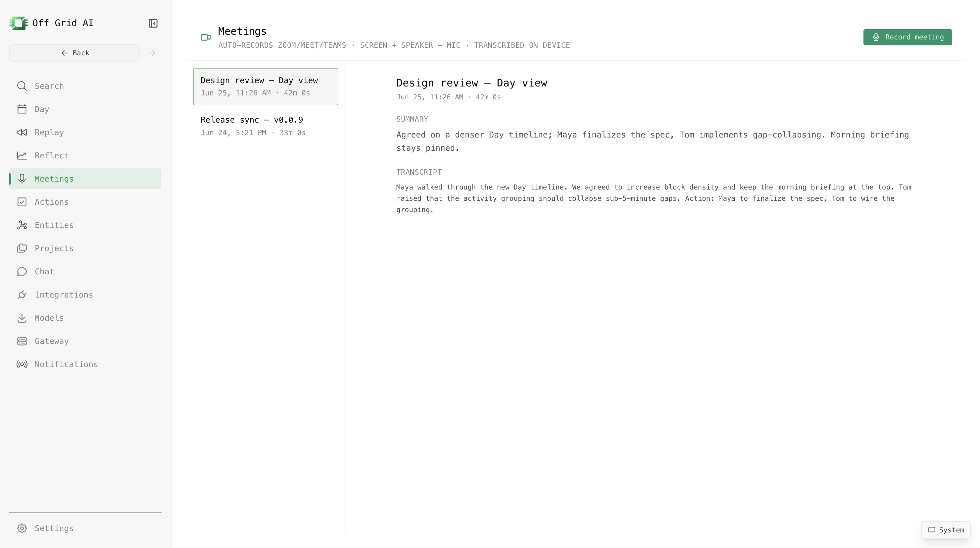Open Release sync — v0.0.9 meeting
This screenshot has height=548, width=980.
click(266, 126)
